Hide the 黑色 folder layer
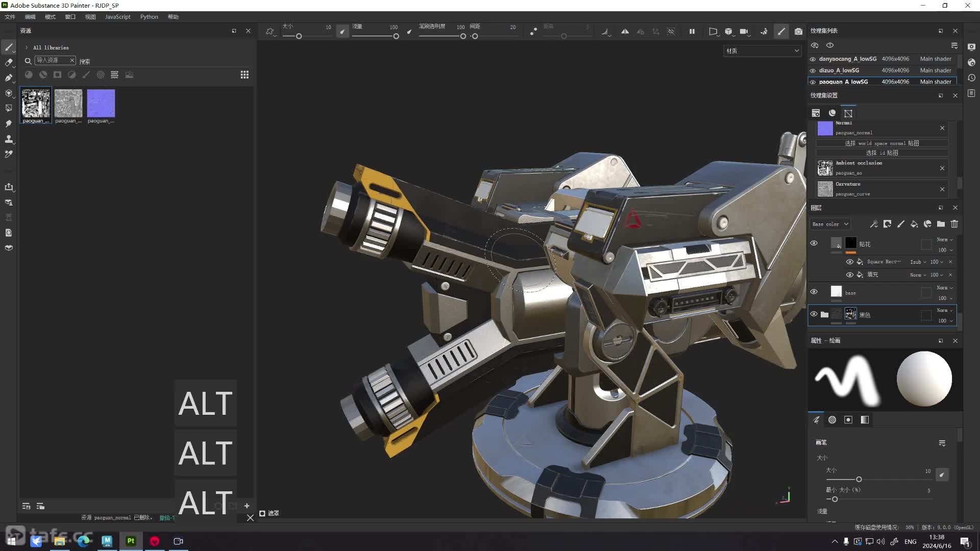The height and width of the screenshot is (551, 980). pyautogui.click(x=814, y=314)
